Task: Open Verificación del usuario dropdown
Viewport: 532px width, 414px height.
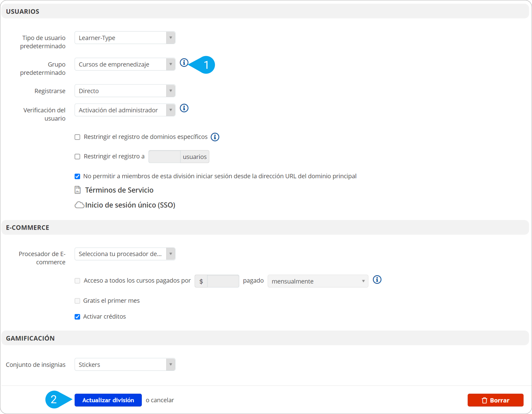Action: click(125, 110)
